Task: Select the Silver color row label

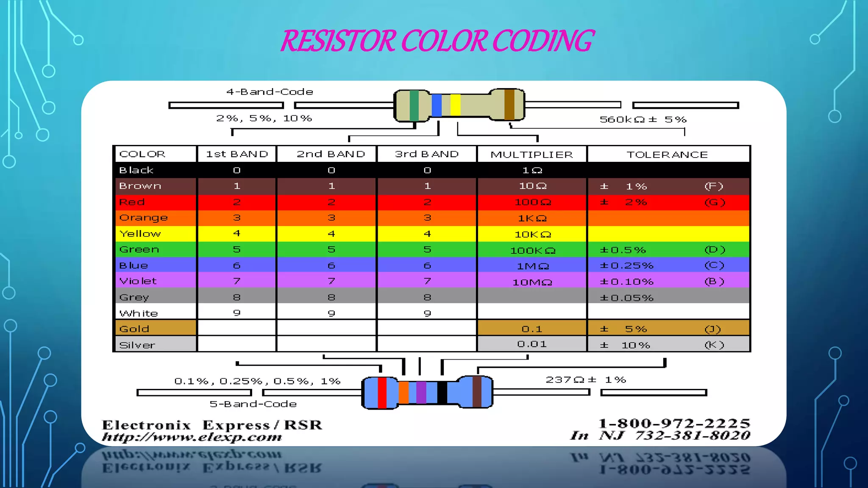Action: (137, 345)
